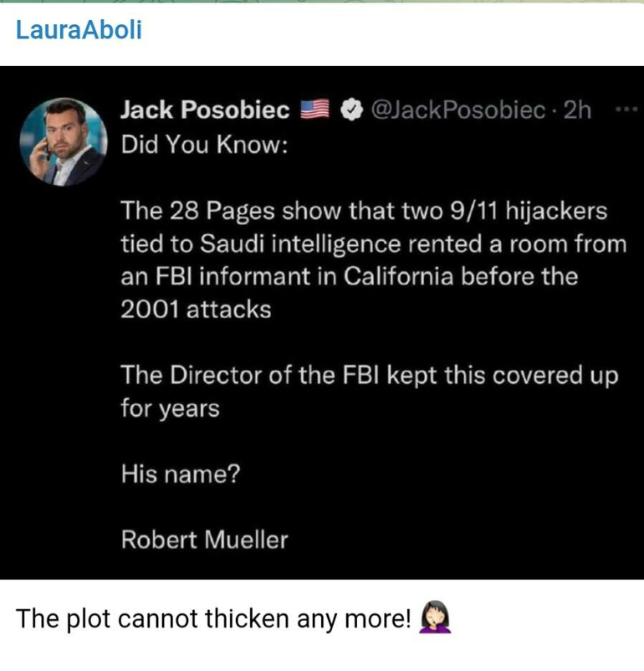Click the "His name?" line
This screenshot has height=671, width=644.
tap(181, 474)
